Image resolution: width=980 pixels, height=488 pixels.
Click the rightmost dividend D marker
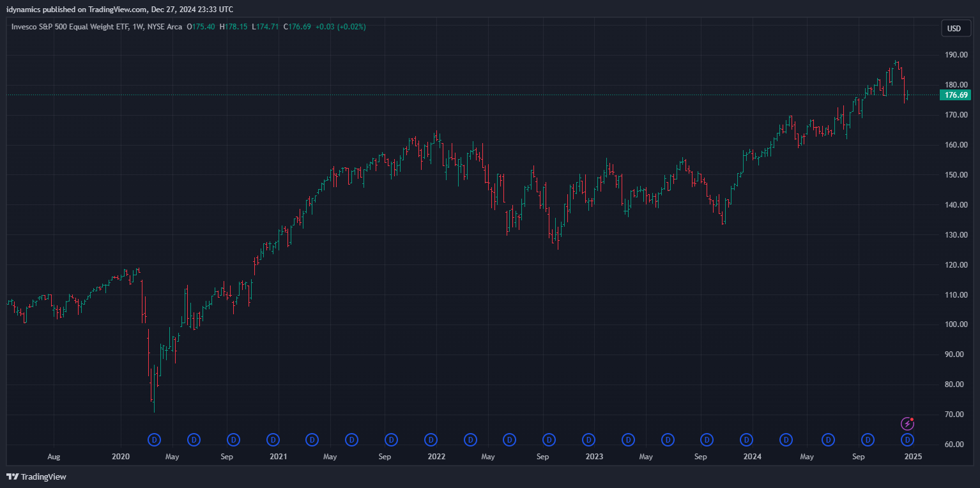click(907, 439)
